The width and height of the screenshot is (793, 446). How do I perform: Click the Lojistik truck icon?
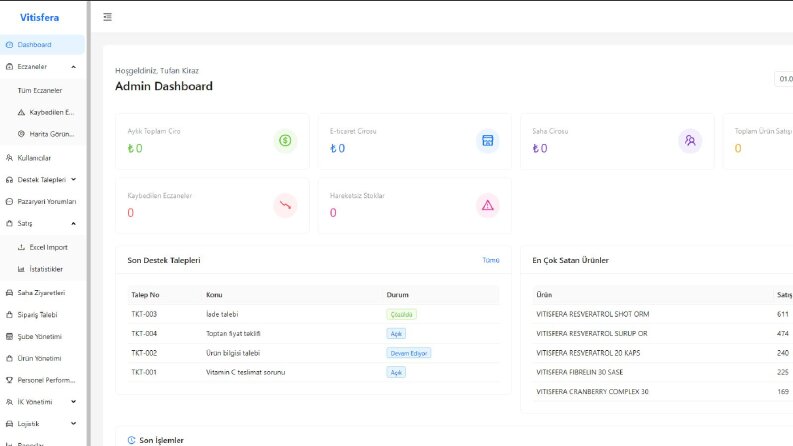point(9,424)
